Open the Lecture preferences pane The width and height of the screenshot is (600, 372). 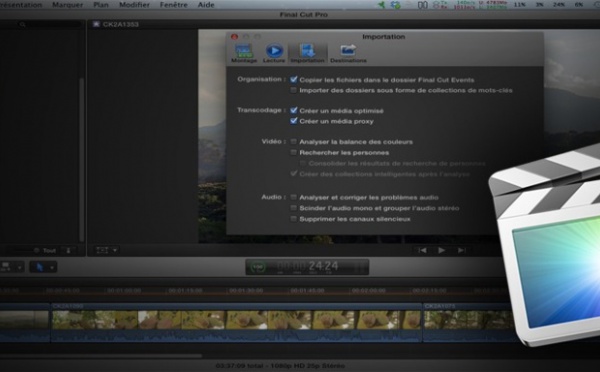pos(274,53)
